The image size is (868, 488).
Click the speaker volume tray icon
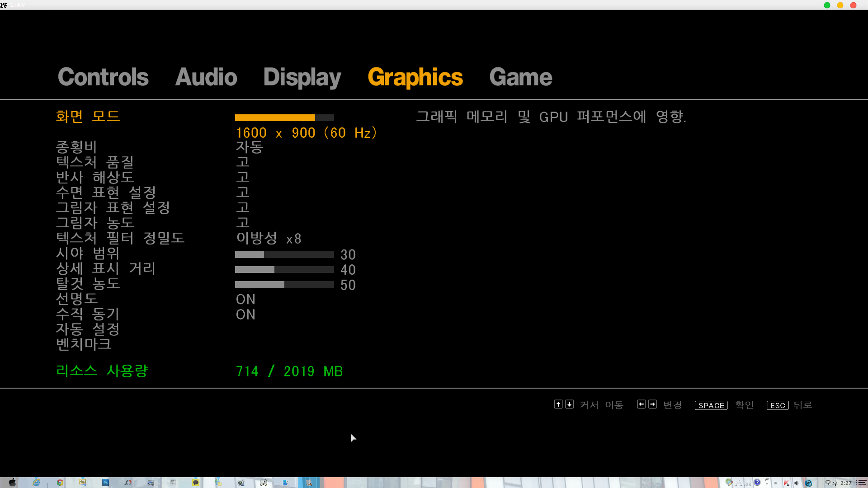pos(796,483)
